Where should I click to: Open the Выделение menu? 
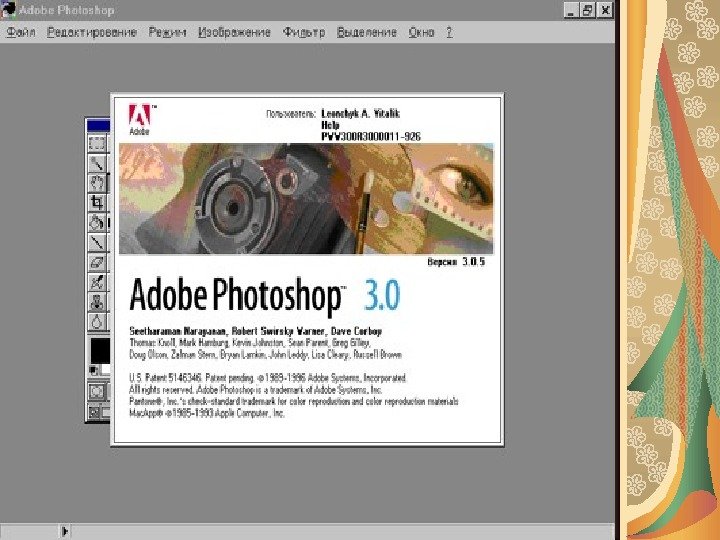coord(366,32)
